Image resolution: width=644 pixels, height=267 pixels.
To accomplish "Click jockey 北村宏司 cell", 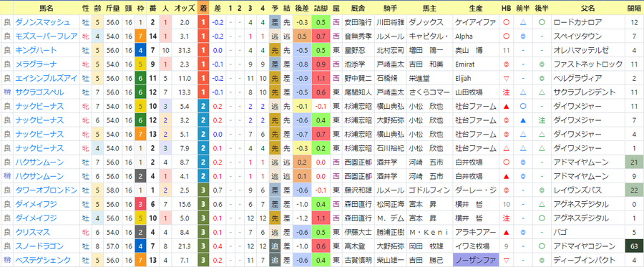I will 391,50.
